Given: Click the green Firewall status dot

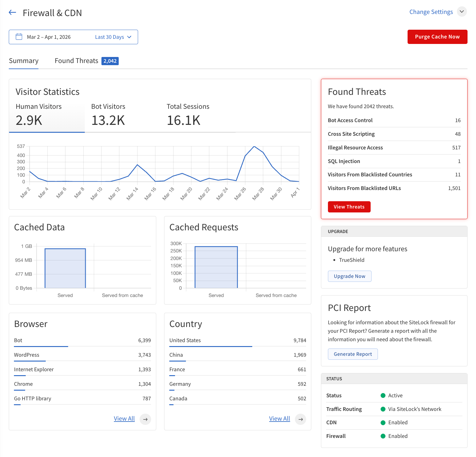Looking at the screenshot, I should click(383, 436).
